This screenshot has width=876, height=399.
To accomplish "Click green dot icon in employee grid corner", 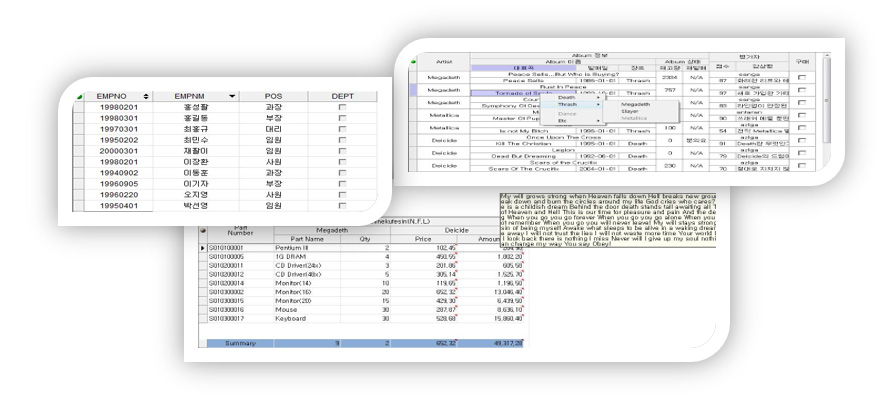I will (x=79, y=97).
